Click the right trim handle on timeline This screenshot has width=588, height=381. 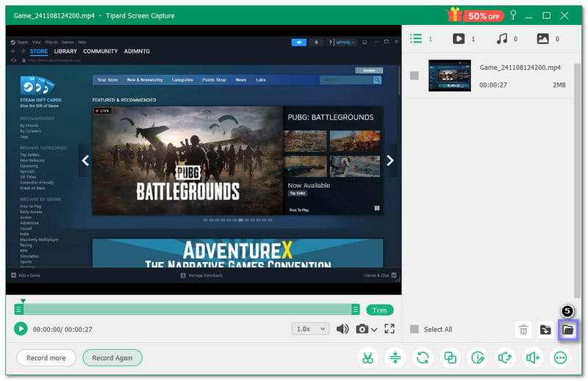[x=356, y=310]
